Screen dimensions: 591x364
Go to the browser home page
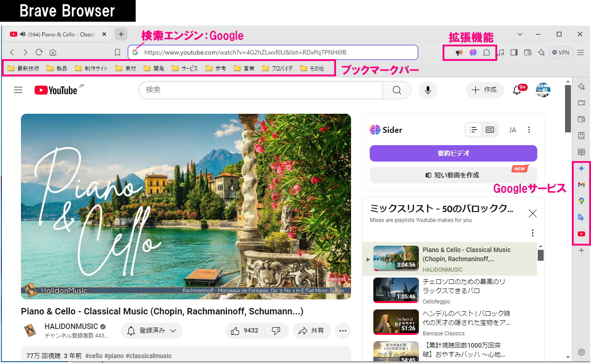pyautogui.click(x=53, y=52)
